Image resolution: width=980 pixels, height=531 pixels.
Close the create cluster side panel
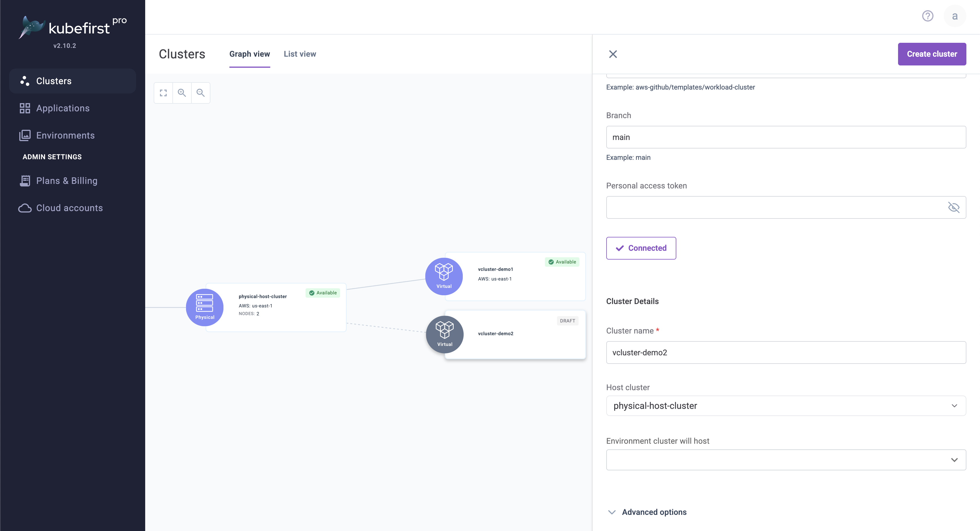click(612, 54)
